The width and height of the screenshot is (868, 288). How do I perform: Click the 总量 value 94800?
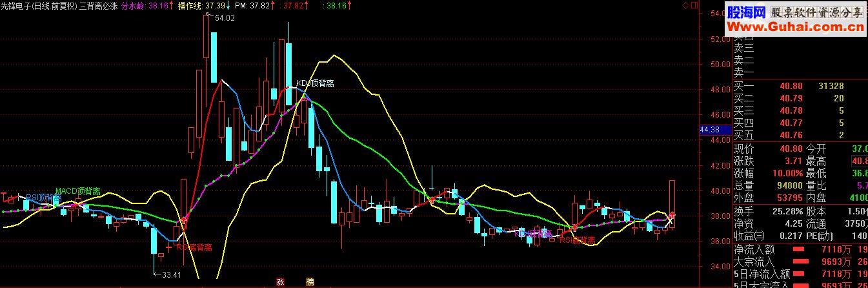(789, 185)
